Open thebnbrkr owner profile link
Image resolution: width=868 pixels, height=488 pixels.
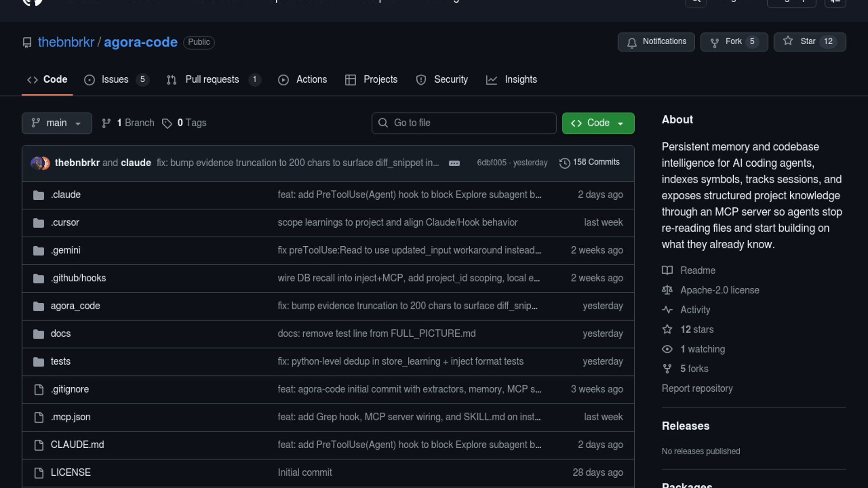tap(66, 42)
